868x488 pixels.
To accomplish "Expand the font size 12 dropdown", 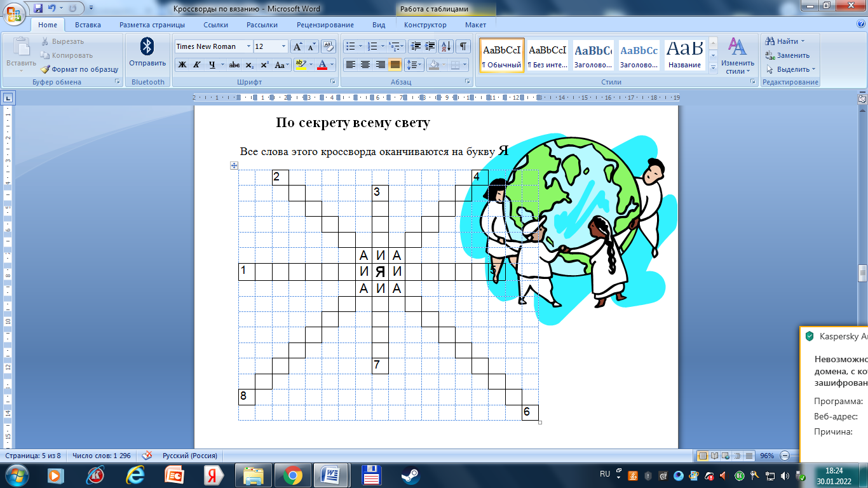I will click(x=283, y=46).
